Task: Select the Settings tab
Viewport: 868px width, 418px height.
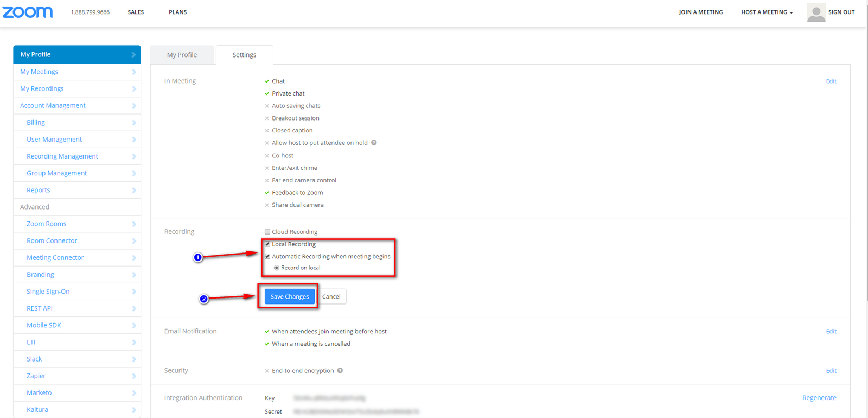Action: tap(245, 55)
